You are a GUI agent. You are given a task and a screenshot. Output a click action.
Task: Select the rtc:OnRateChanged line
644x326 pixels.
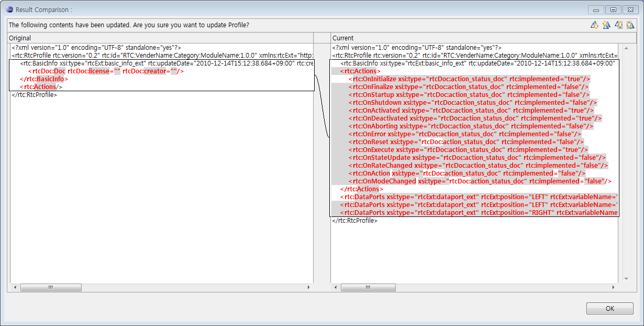(x=478, y=166)
